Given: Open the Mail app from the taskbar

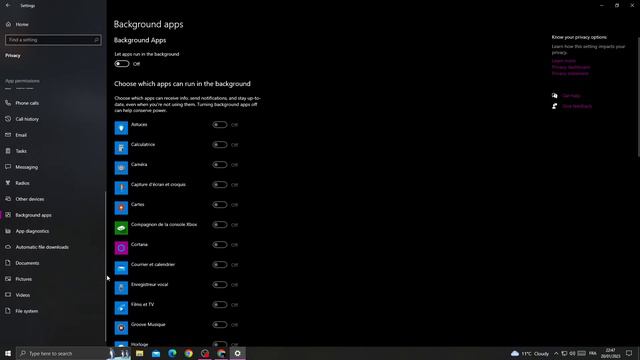Looking at the screenshot, I should (156, 353).
